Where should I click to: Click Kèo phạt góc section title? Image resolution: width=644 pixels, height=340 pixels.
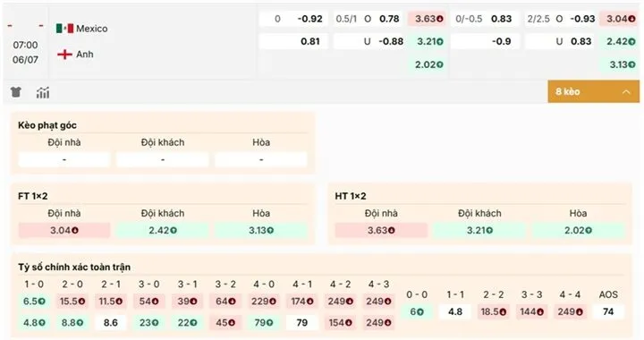[x=47, y=125]
